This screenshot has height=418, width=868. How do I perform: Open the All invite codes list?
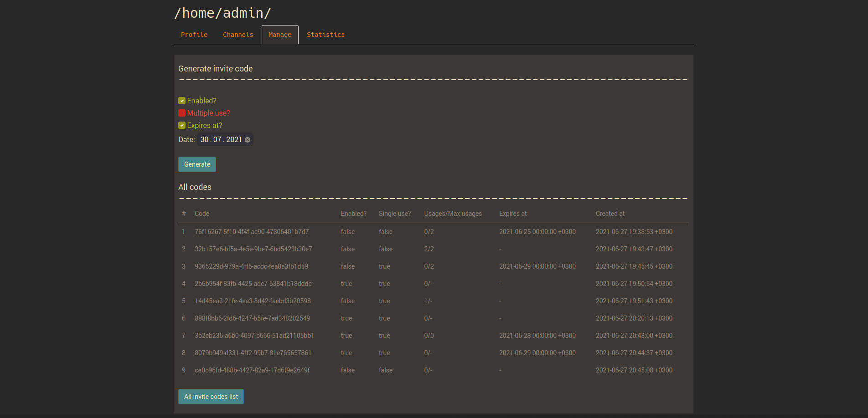pyautogui.click(x=211, y=397)
